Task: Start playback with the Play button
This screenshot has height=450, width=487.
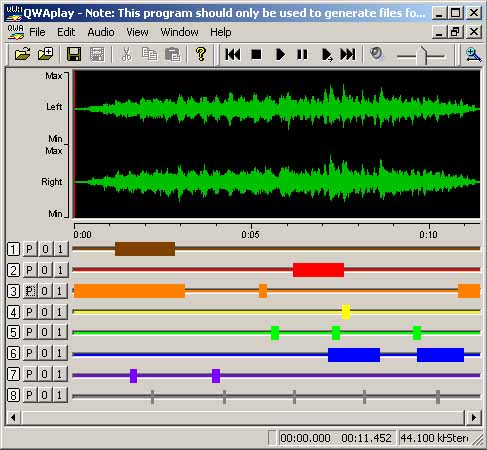Action: pyautogui.click(x=280, y=54)
